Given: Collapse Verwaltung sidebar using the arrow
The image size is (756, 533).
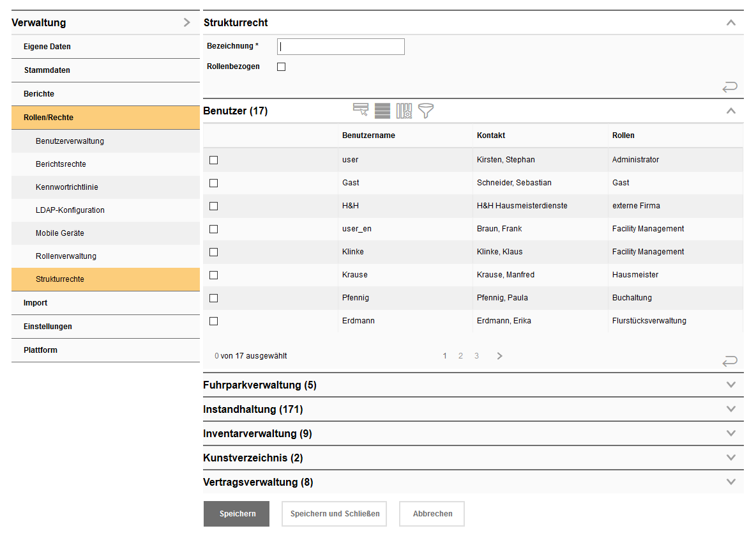Looking at the screenshot, I should 186,22.
